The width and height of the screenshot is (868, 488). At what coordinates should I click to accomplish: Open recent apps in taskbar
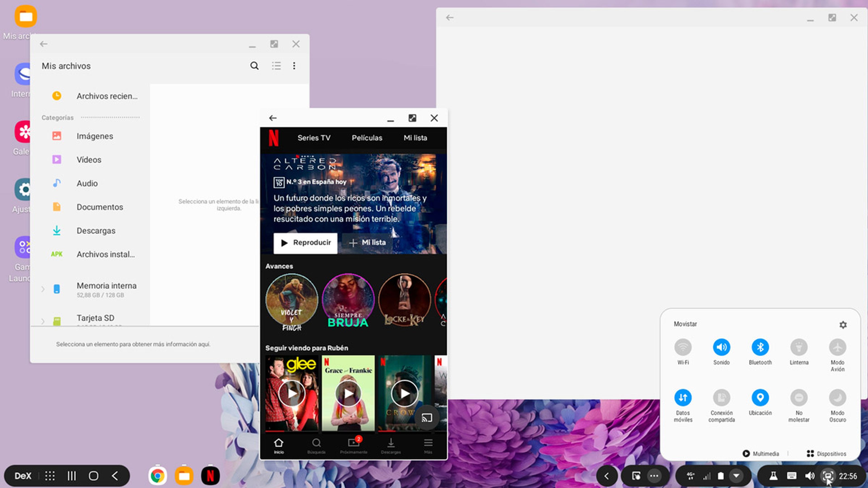coord(71,476)
